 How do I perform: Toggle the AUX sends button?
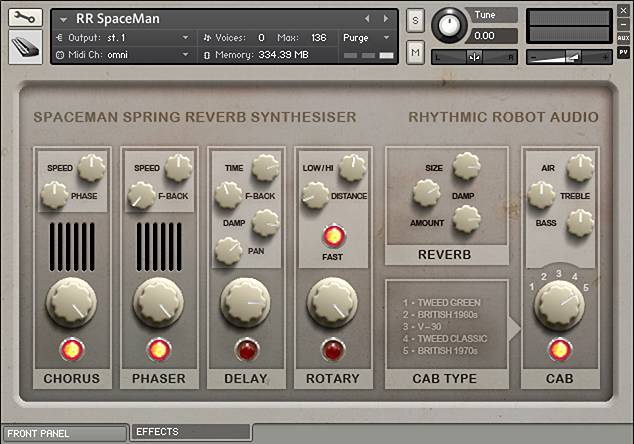[623, 38]
